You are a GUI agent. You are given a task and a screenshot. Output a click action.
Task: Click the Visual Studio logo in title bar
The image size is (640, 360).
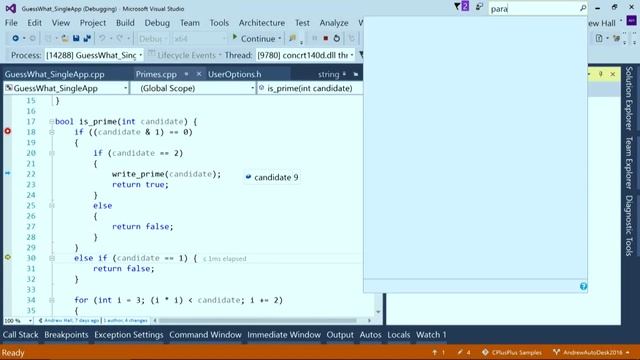[11, 8]
